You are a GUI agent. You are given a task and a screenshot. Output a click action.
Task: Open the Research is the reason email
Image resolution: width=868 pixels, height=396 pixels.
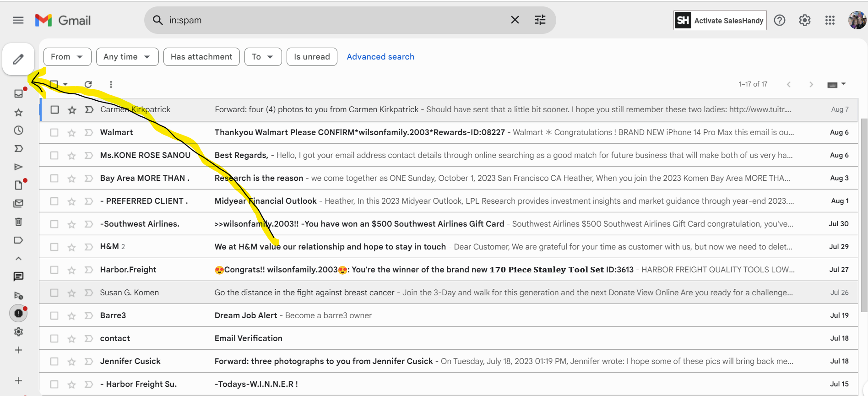click(x=449, y=178)
